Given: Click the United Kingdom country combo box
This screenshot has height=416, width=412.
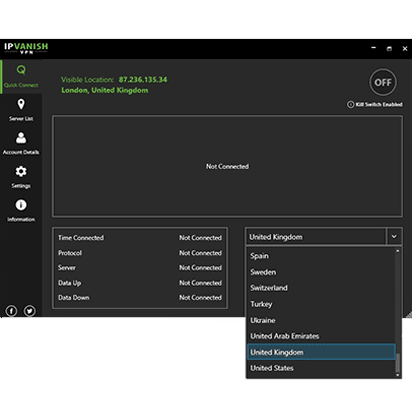Looking at the screenshot, I should (316, 237).
